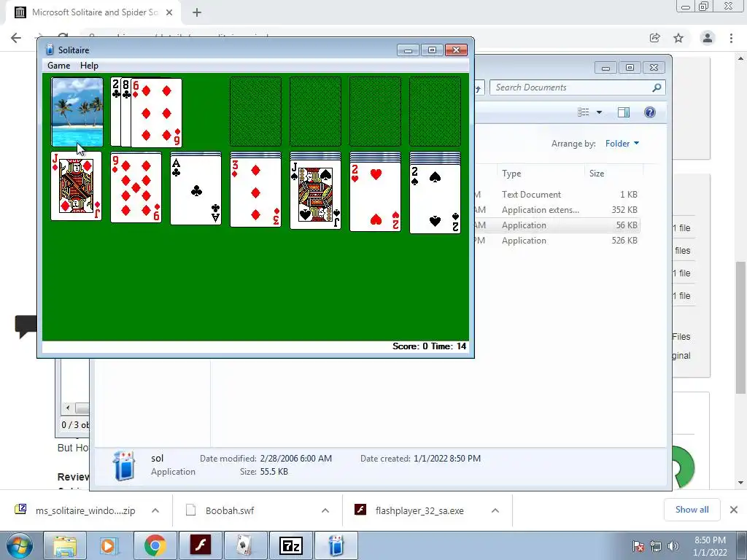Select the Application extension row
Screen dimensions: 747x560
coord(557,209)
